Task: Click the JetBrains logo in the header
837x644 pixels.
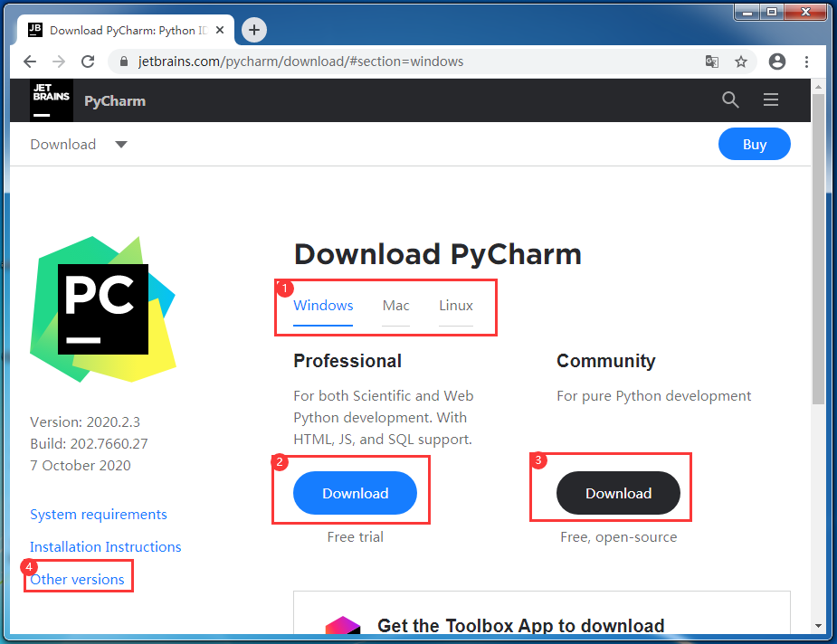Action: [51, 99]
